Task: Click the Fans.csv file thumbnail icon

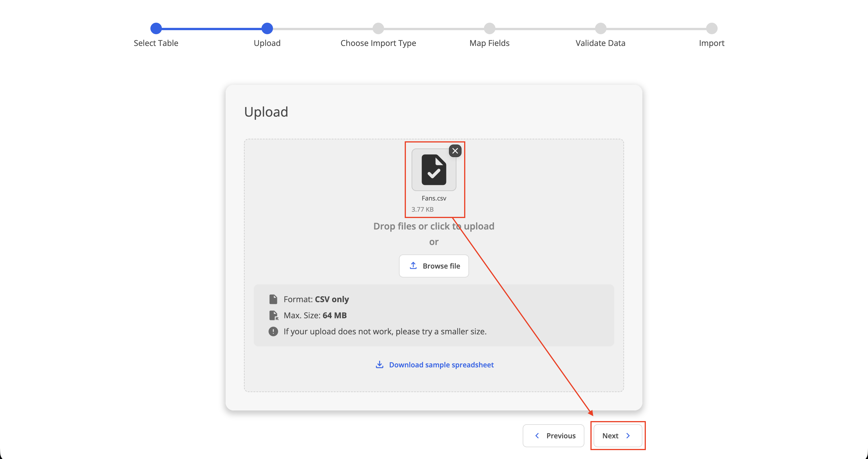Action: click(x=434, y=170)
